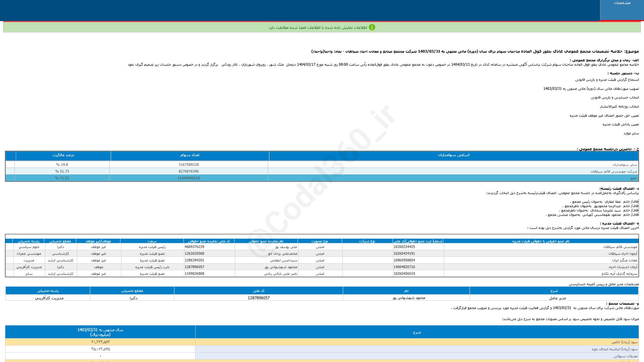This screenshot has width=644, height=362.
Task: Select the موظف/غیر موظف column header
Action: coord(98,241)
